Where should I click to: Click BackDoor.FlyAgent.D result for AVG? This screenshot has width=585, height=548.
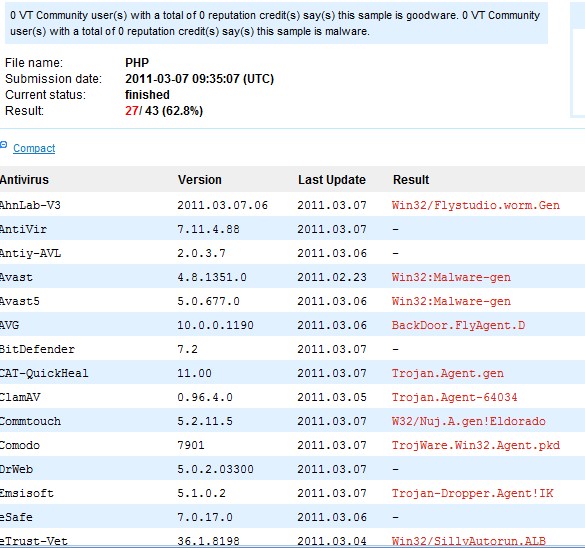pos(458,325)
